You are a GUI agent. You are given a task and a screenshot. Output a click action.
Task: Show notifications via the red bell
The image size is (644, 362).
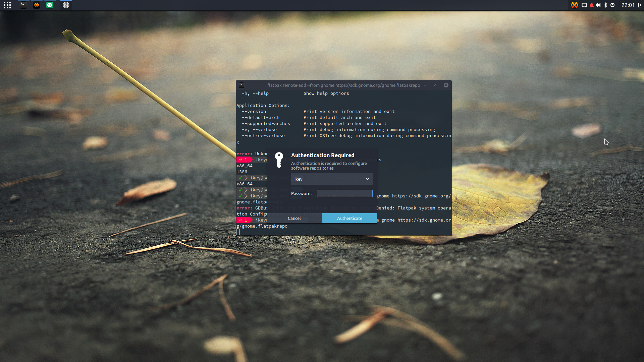(591, 5)
